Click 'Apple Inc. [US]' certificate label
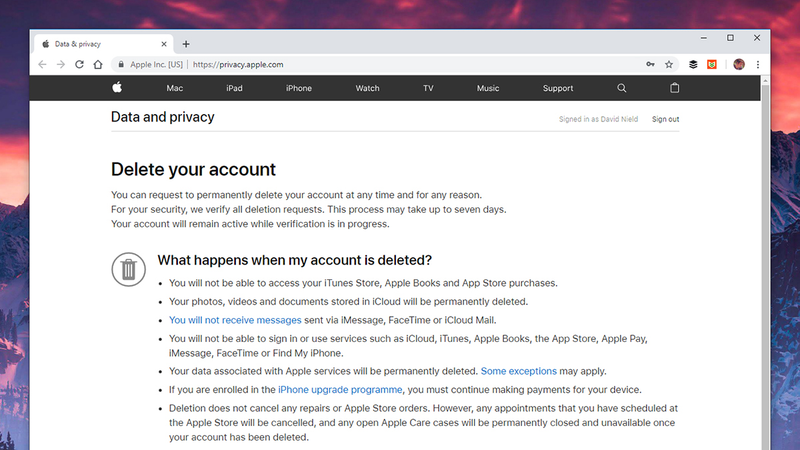Viewport: 800px width, 450px height. 156,65
